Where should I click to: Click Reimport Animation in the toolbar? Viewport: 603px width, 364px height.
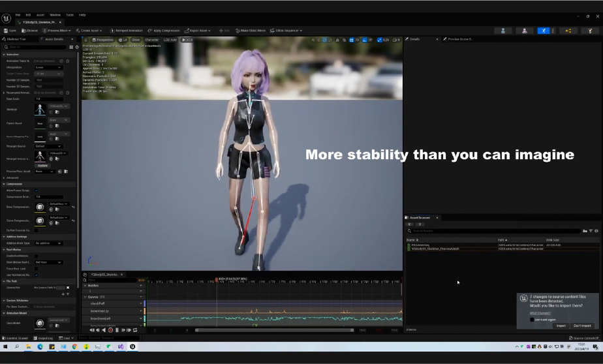(x=127, y=31)
